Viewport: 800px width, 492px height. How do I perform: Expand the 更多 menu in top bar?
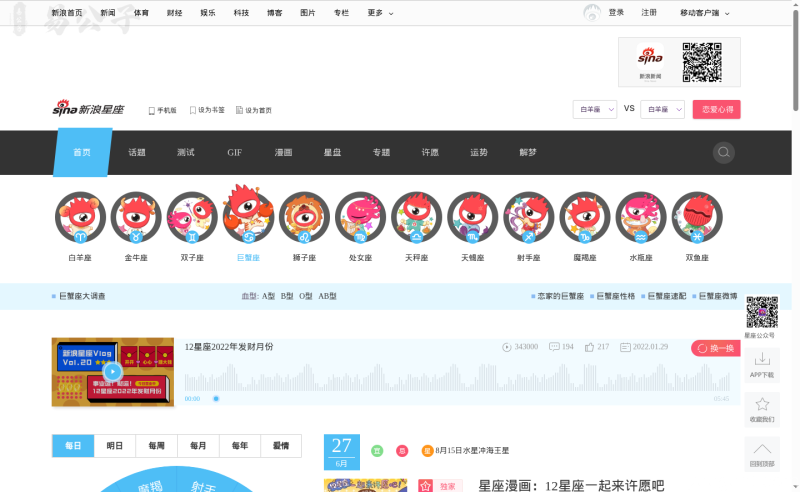pyautogui.click(x=380, y=13)
